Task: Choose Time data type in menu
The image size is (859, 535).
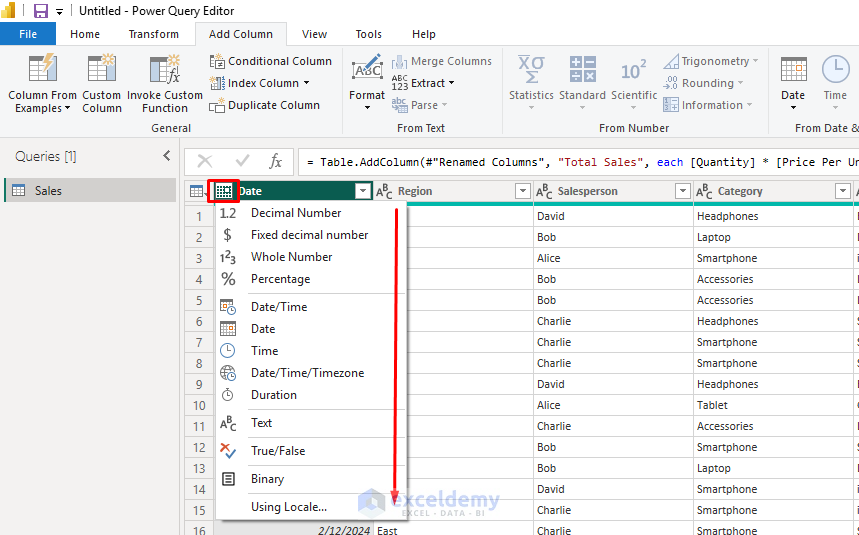Action: (x=311, y=351)
